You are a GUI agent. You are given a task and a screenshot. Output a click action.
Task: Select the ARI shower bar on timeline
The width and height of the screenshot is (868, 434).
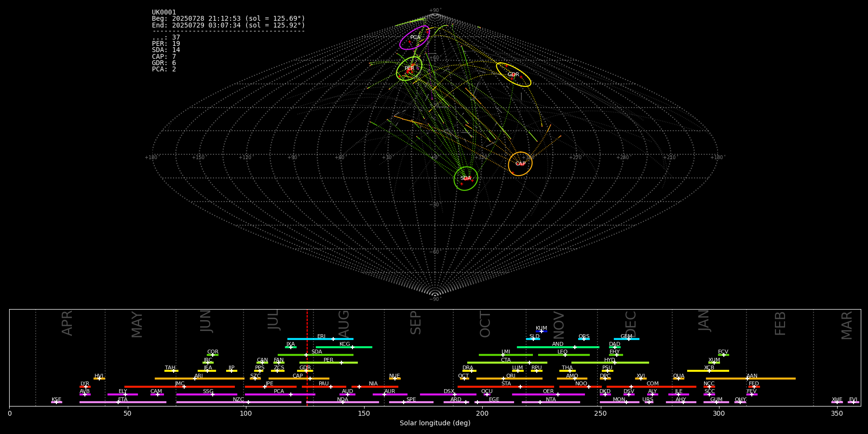[200, 379]
